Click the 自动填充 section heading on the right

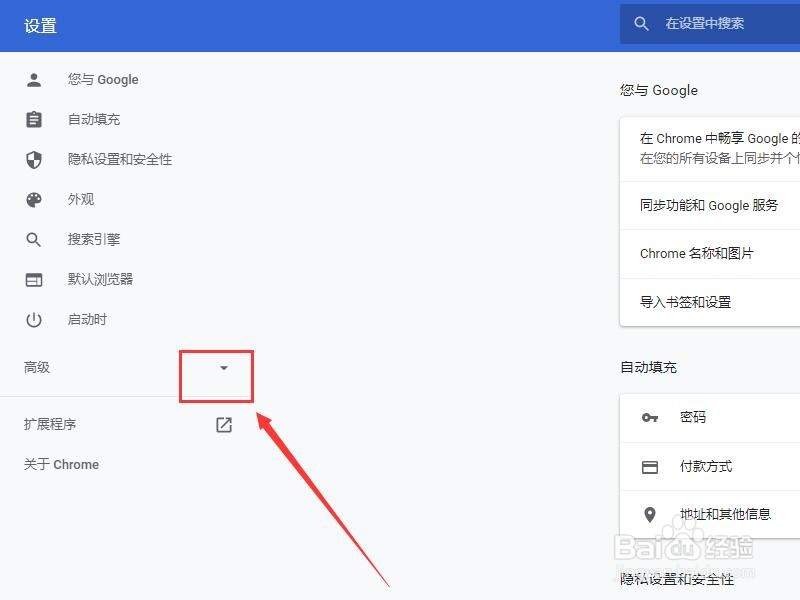tap(648, 367)
